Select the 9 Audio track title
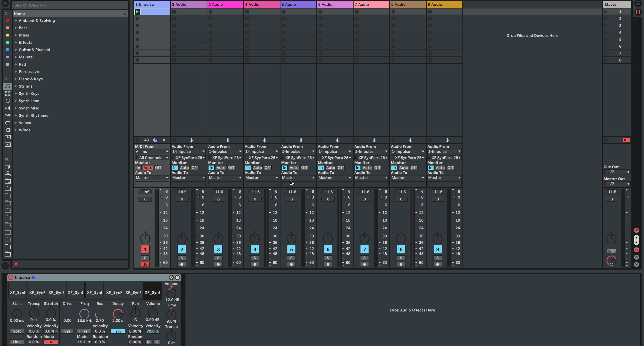 point(444,4)
